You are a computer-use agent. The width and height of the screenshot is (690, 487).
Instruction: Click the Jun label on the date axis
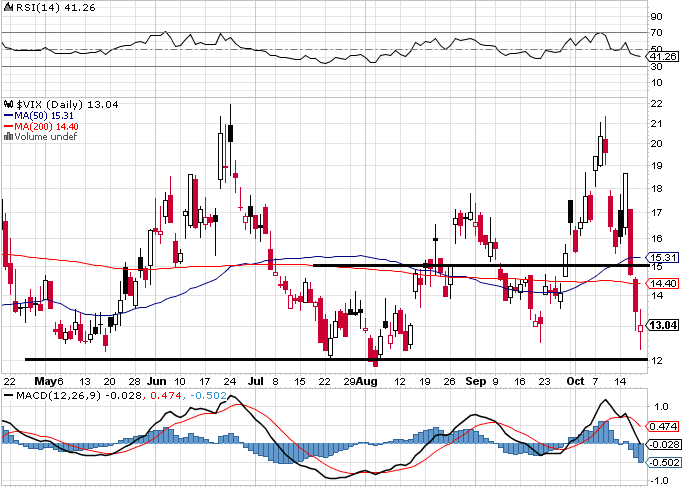pyautogui.click(x=157, y=381)
